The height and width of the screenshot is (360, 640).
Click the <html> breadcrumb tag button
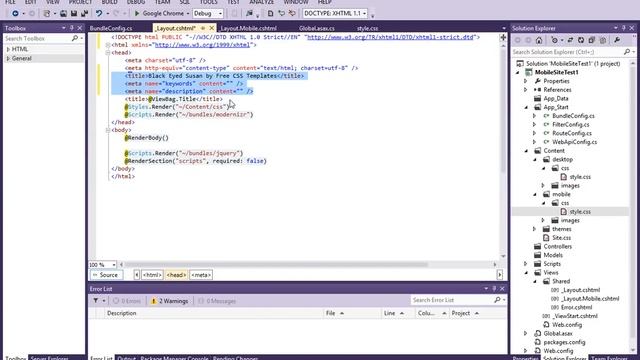[x=152, y=275]
